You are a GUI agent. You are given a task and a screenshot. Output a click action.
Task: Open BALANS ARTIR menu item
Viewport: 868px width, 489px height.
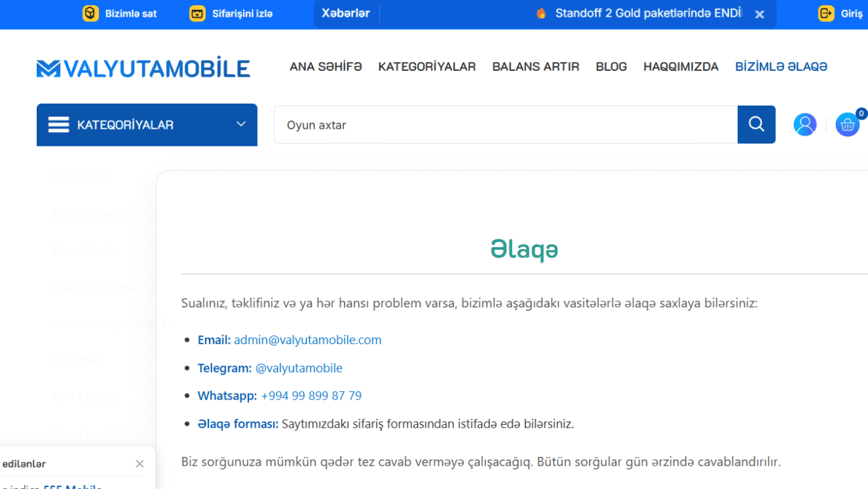point(535,67)
